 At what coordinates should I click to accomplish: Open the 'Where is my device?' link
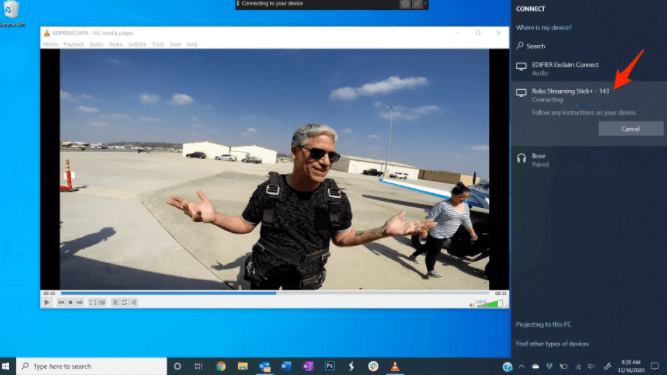544,28
